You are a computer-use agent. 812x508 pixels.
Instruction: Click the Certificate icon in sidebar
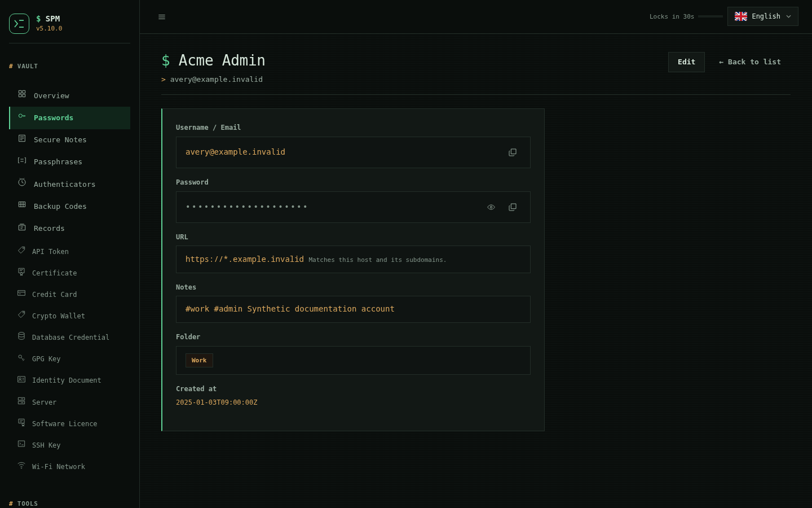coord(21,271)
